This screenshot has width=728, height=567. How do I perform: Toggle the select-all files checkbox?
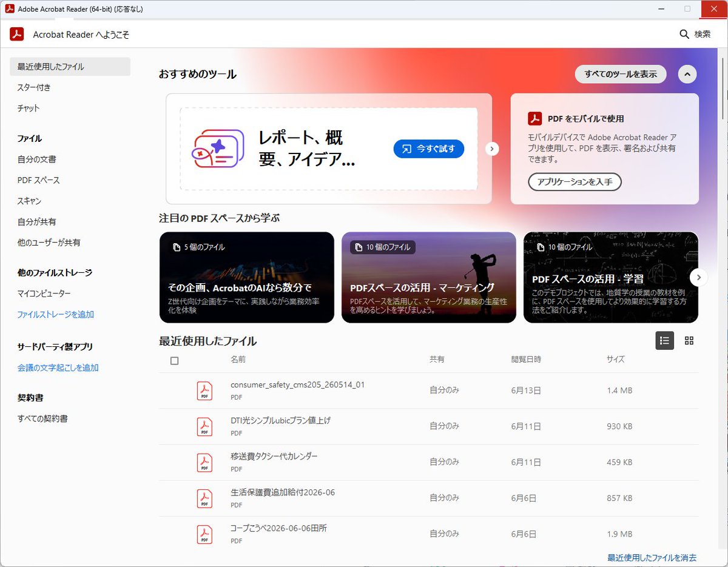175,361
